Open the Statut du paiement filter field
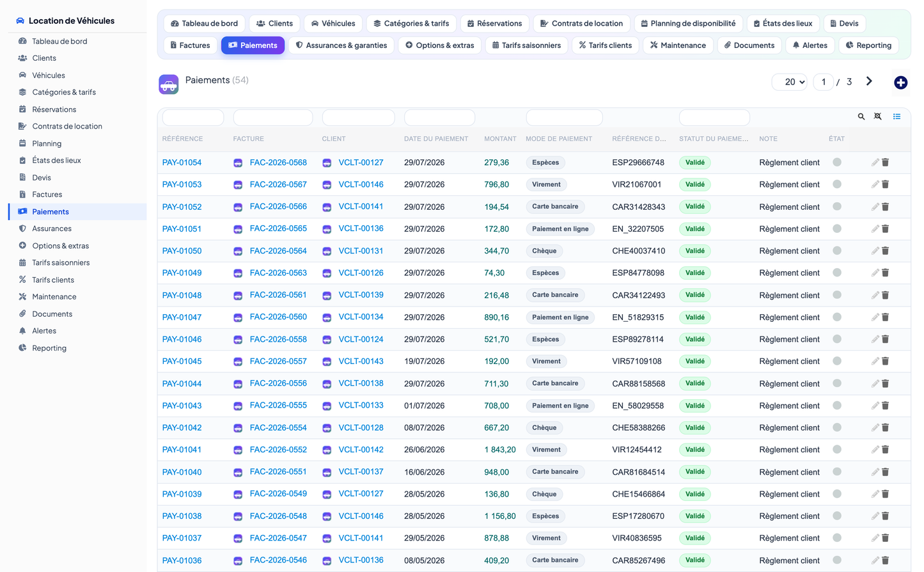The image size is (924, 572). point(714,118)
